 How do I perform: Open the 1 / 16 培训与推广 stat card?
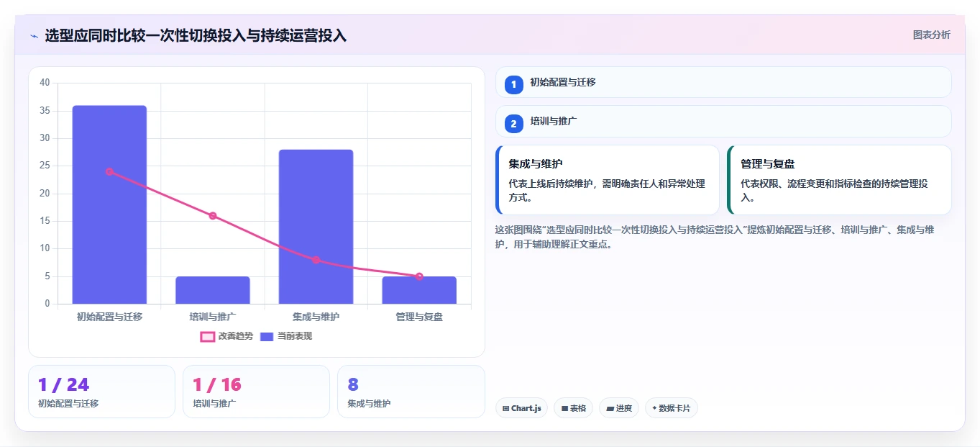point(256,392)
